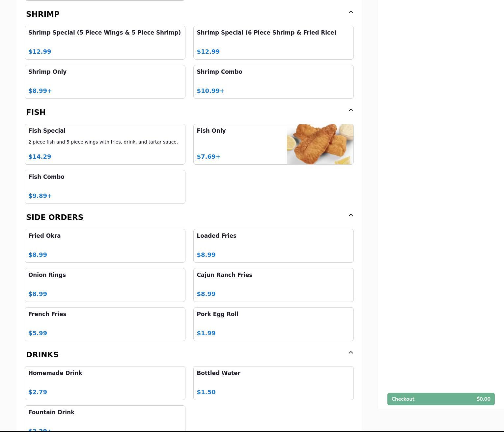Open the Shrimp Combo item

click(x=273, y=82)
